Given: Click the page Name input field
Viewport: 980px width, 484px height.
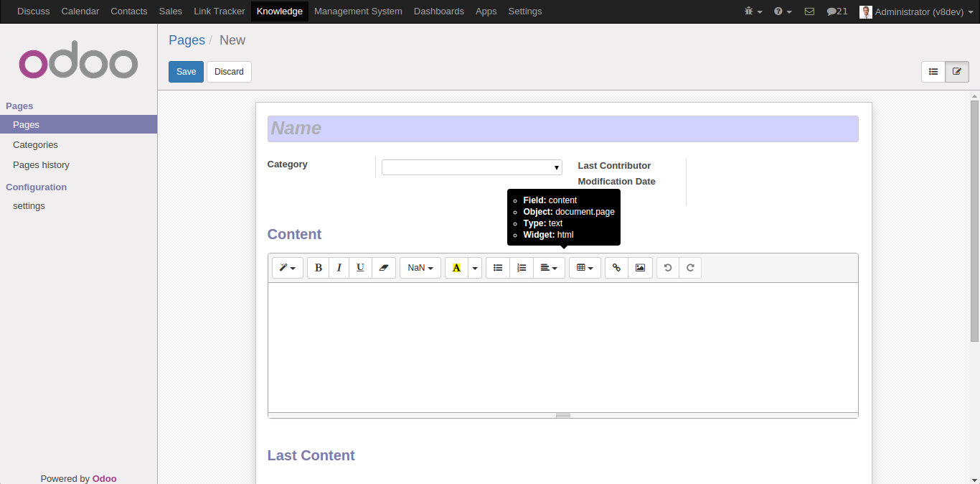Looking at the screenshot, I should click(x=562, y=129).
